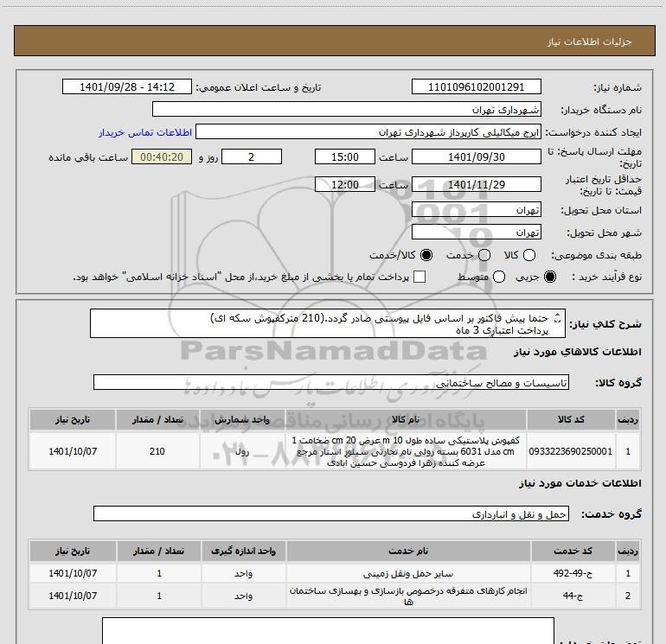Click the جزئیات اطلاعات نیاز page header
The height and width of the screenshot is (644, 666).
(334, 41)
